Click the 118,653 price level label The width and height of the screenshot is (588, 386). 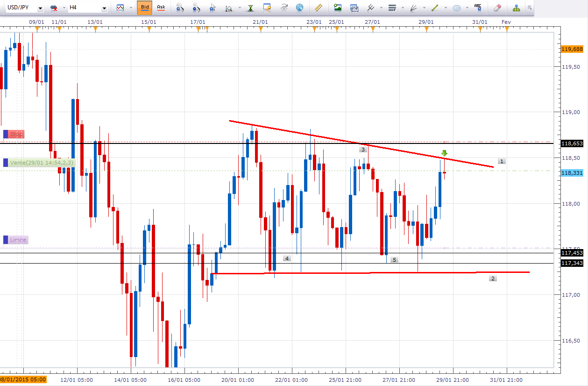click(x=573, y=143)
